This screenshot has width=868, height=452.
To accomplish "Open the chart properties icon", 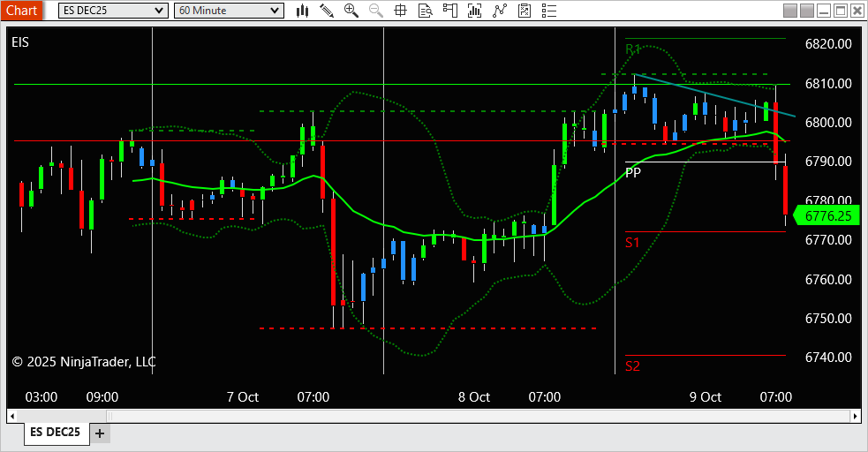I will tap(525, 11).
